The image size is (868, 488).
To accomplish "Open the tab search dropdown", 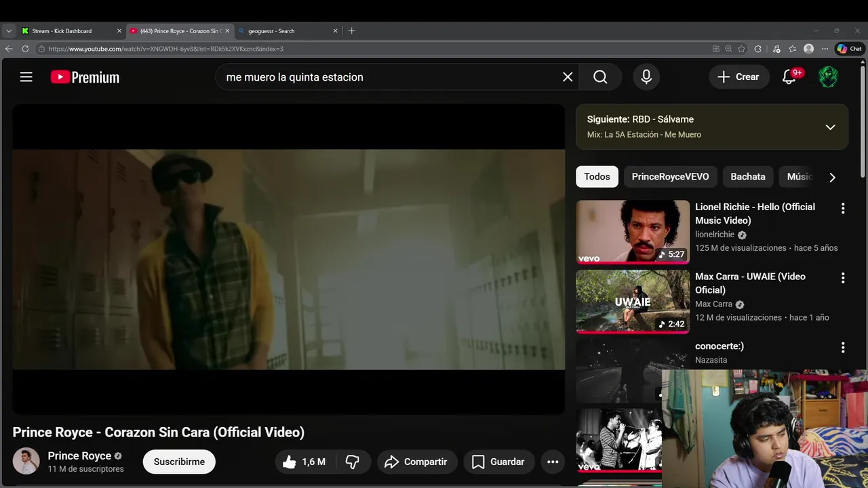I will (9, 30).
